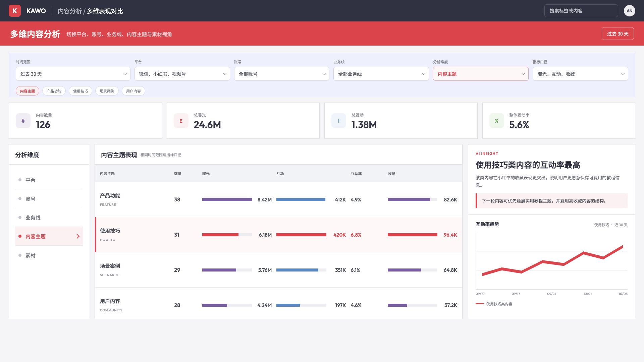Go to 内容分析 breadcrumb link
Viewport: 644px width, 362px height.
pyautogui.click(x=69, y=11)
